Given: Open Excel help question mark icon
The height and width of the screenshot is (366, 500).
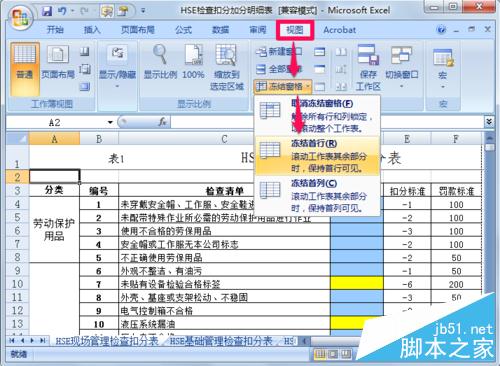Looking at the screenshot, I should 441,30.
